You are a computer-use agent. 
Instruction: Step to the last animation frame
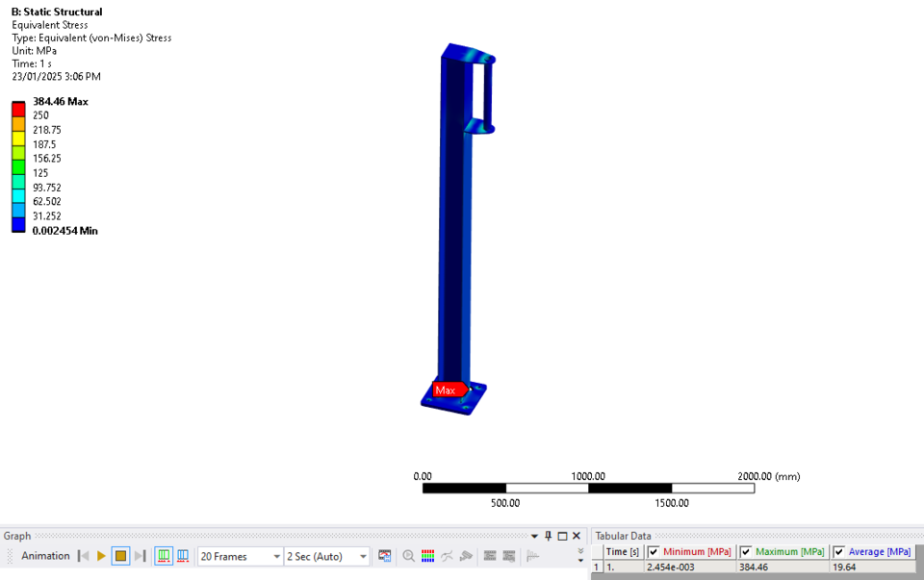point(138,556)
